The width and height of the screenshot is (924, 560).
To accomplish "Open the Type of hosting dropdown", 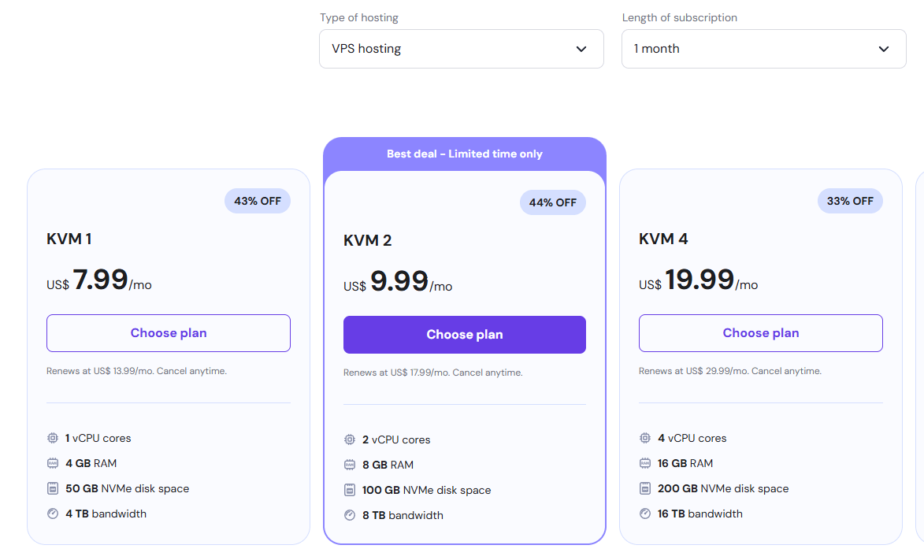I will click(x=462, y=49).
